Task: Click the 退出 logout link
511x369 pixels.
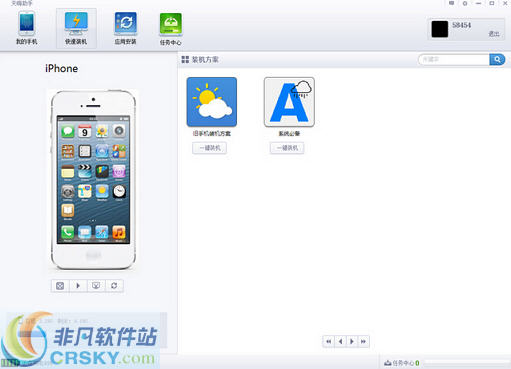Action: click(494, 34)
